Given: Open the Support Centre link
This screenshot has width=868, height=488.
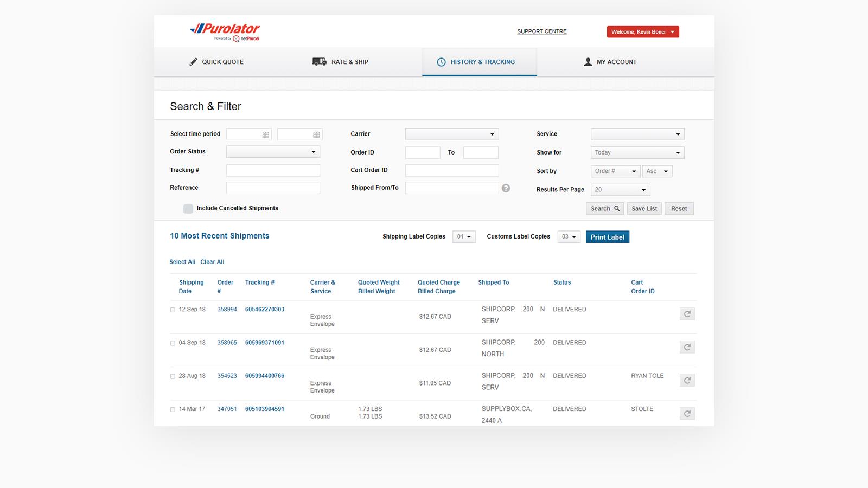Looking at the screenshot, I should [x=541, y=31].
